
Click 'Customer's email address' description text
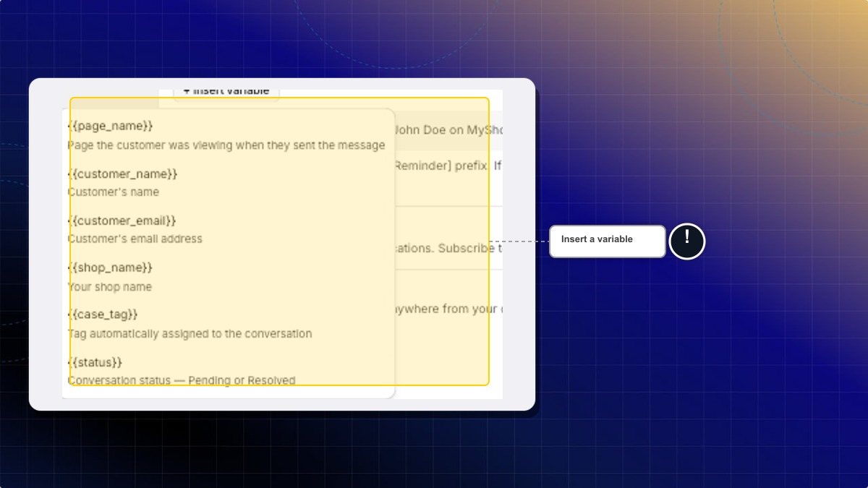tap(135, 239)
